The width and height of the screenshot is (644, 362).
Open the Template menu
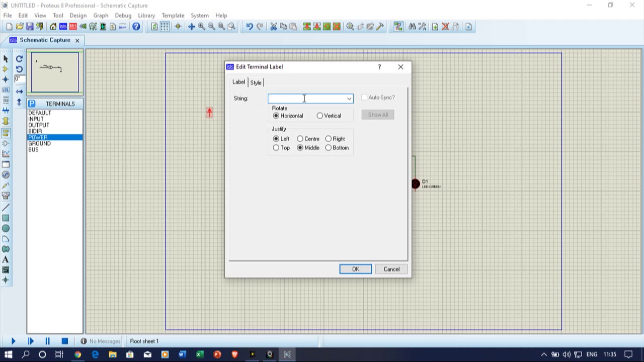point(173,16)
